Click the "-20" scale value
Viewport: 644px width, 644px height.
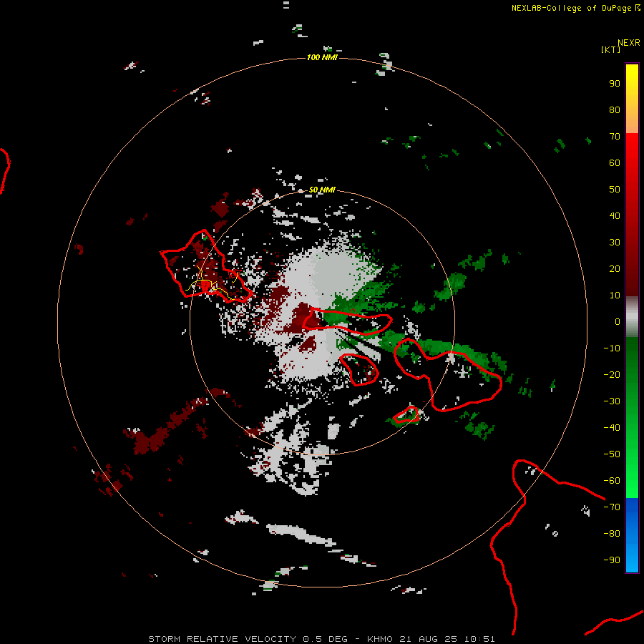tap(612, 375)
